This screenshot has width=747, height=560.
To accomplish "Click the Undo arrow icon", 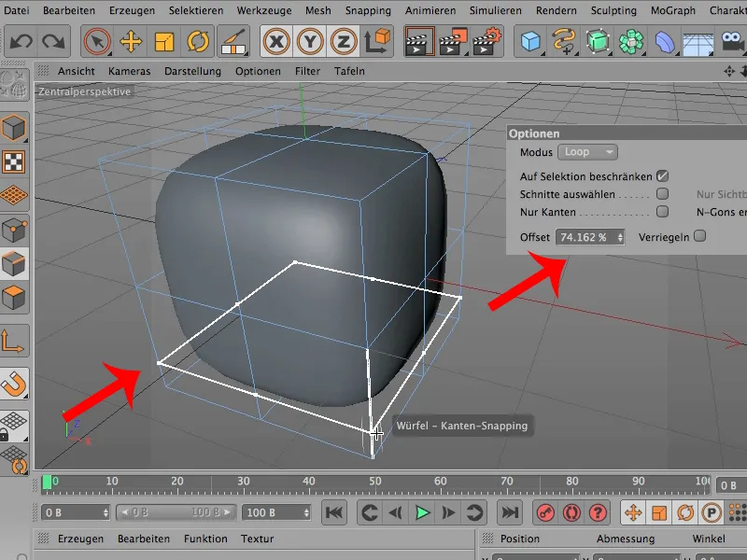I will pos(21,41).
